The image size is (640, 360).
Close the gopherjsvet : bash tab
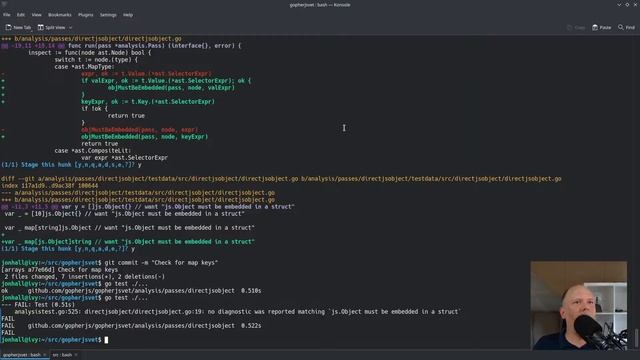pos(44,355)
